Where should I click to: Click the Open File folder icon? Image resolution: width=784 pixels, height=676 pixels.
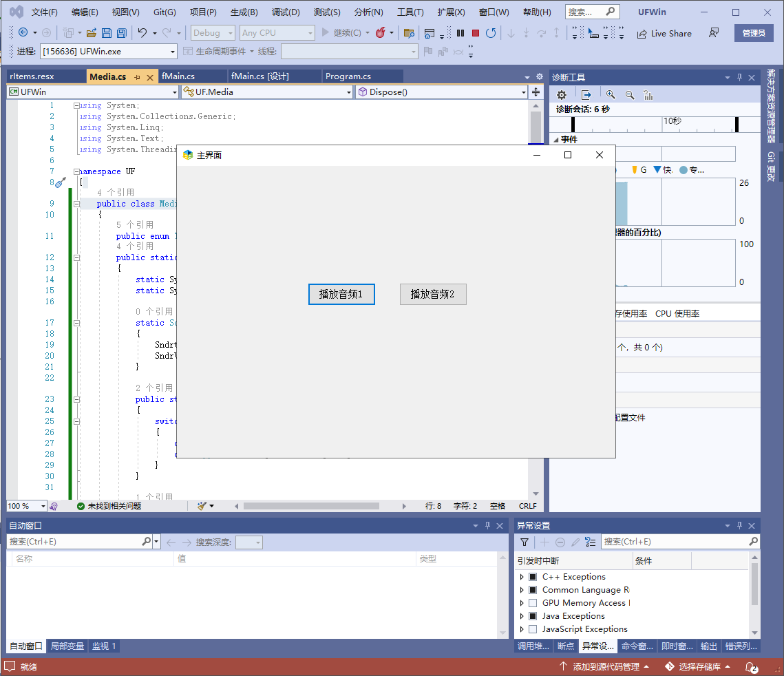pyautogui.click(x=92, y=33)
